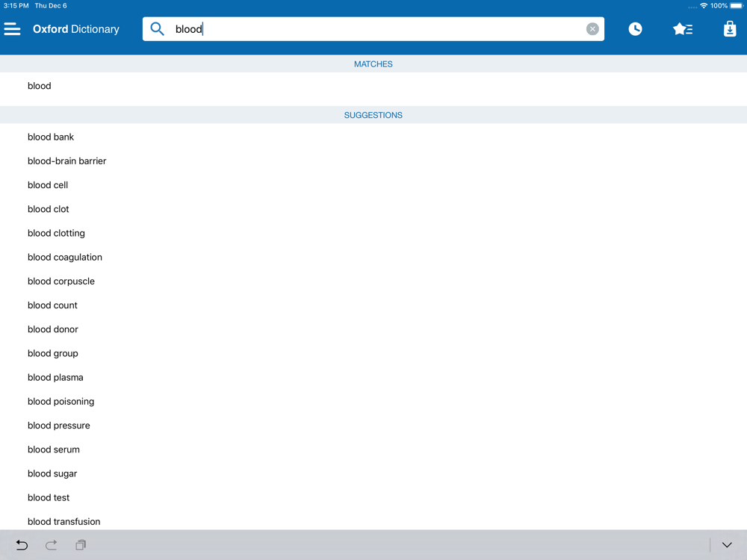Tap the 3:15 PM clock in status bar
This screenshot has height=560, width=747.
click(16, 6)
